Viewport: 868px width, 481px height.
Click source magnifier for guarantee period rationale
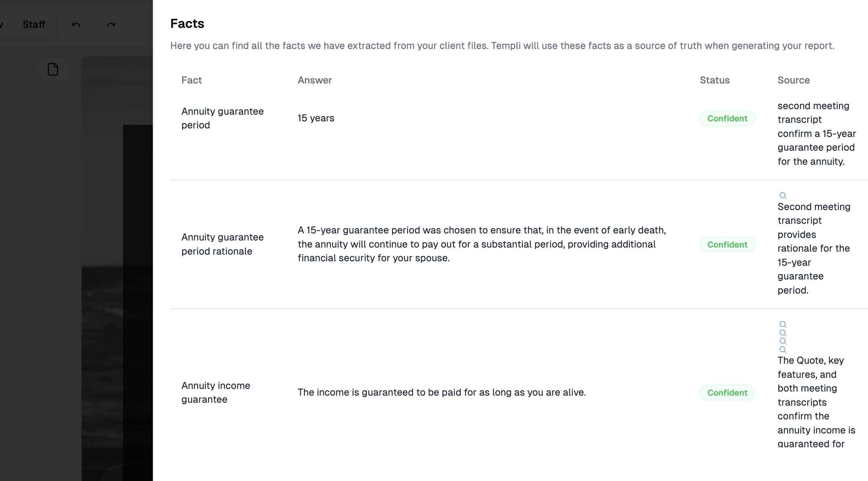pos(783,196)
